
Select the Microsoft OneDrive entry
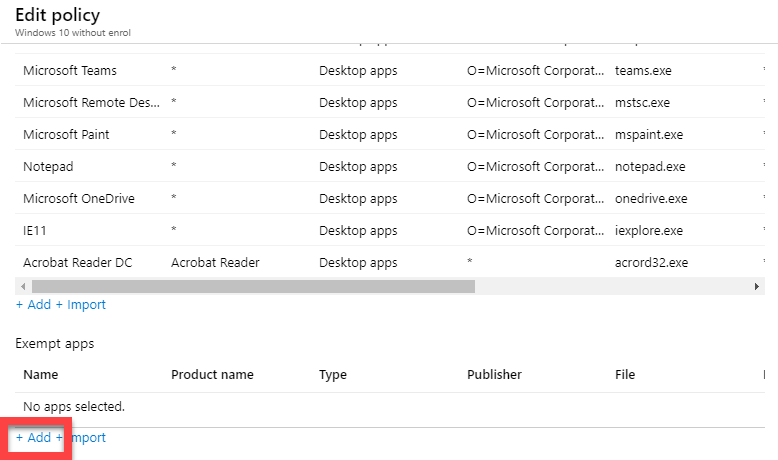[x=79, y=199]
